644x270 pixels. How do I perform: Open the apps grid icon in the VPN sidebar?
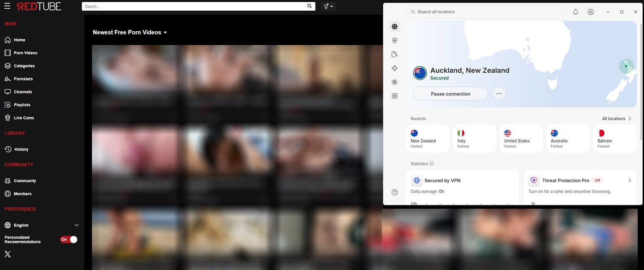pyautogui.click(x=395, y=96)
